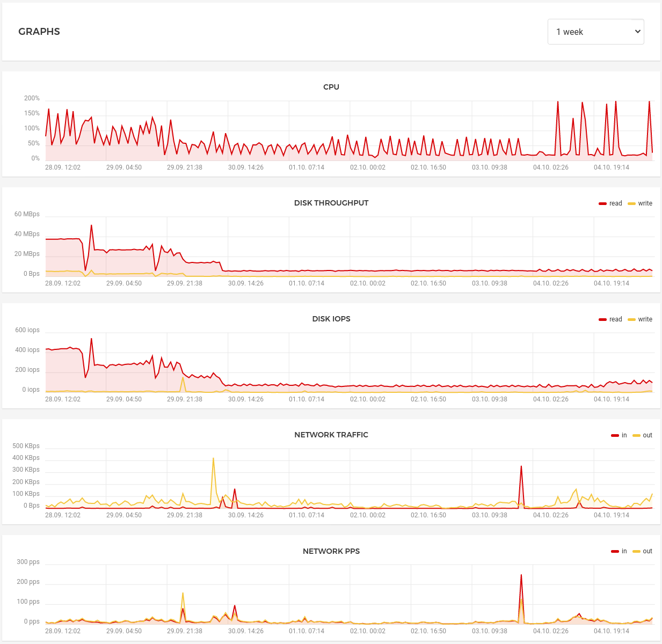Click the tallest yellow peak in Network Traffic chart
The width and height of the screenshot is (662, 644).
click(x=214, y=459)
